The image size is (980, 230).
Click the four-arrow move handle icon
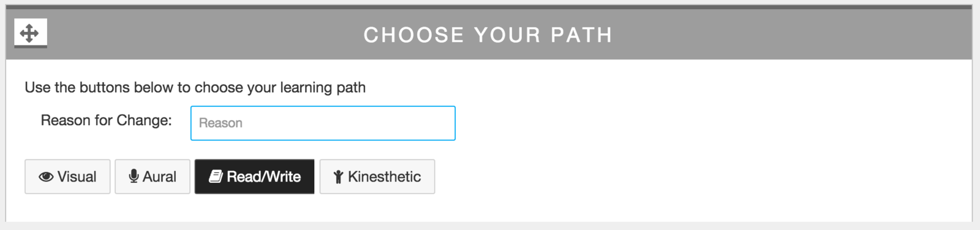pos(29,33)
